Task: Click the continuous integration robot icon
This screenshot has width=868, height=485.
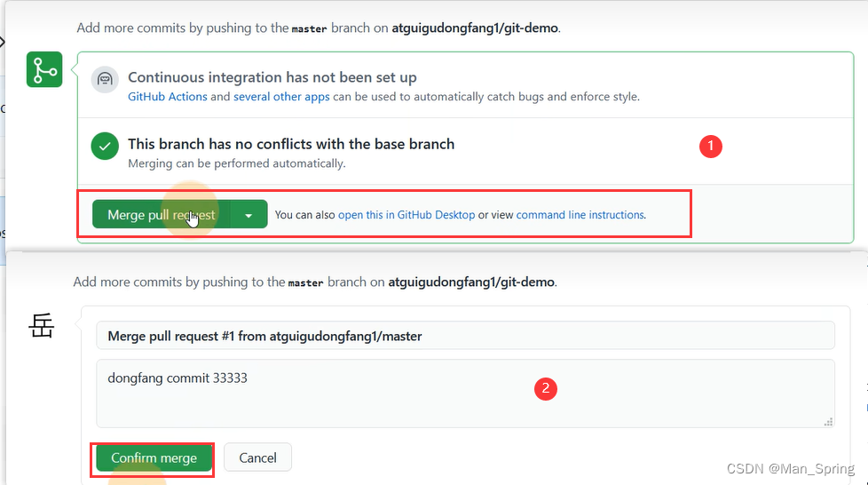Action: click(x=105, y=79)
